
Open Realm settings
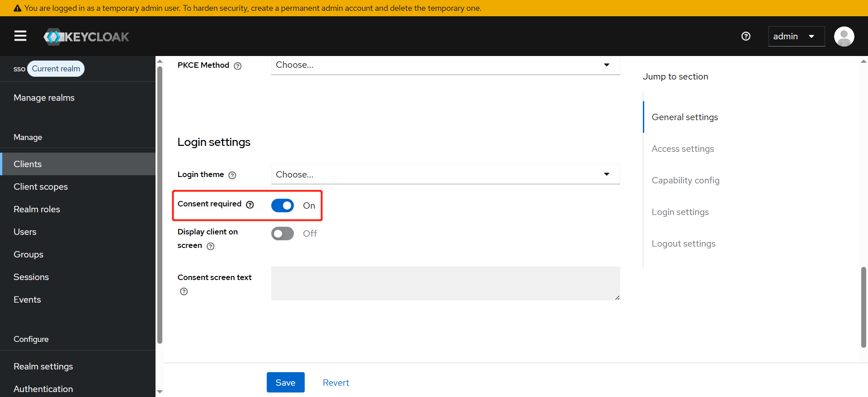[78, 366]
